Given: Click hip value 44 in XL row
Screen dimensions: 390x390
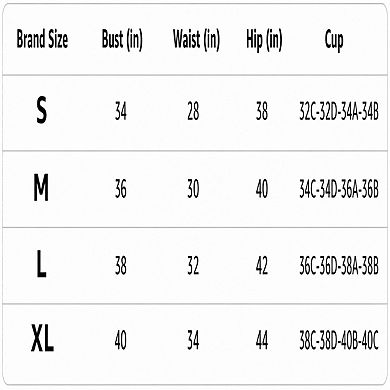Looking at the screenshot, I should [262, 341].
